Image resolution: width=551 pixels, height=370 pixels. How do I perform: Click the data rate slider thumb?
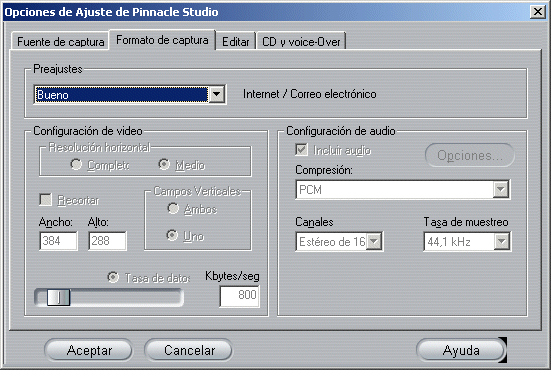(x=58, y=297)
